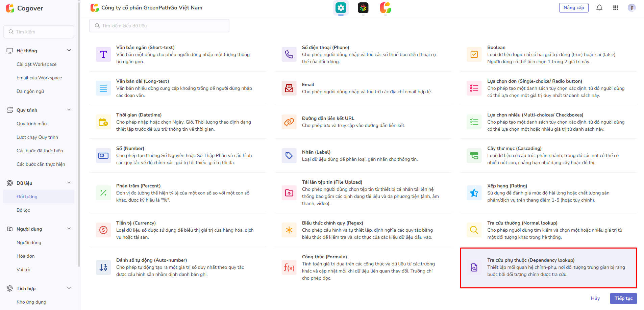Click the teal settings gear app icon
The width and height of the screenshot is (644, 310).
341,8
